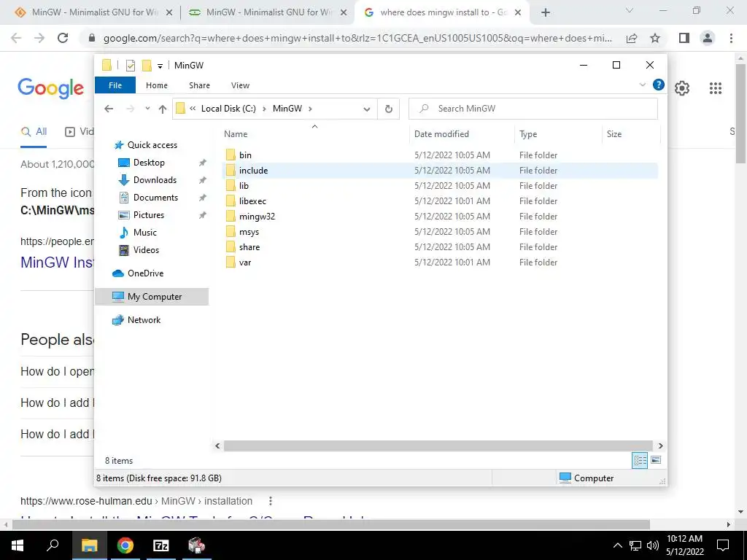This screenshot has height=560, width=747.
Task: Refresh the MinGW folder view
Action: coord(388,109)
